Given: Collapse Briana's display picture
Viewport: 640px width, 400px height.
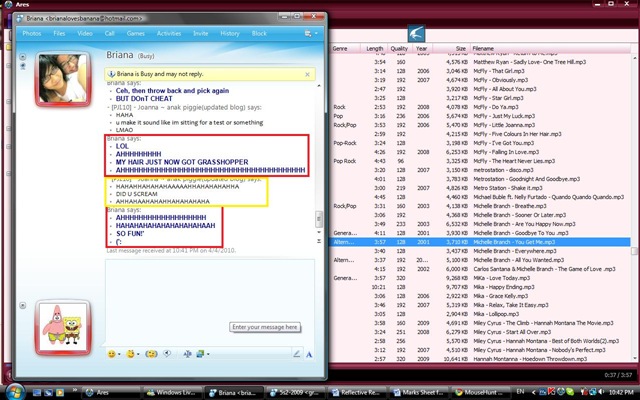Looking at the screenshot, I should [23, 57].
